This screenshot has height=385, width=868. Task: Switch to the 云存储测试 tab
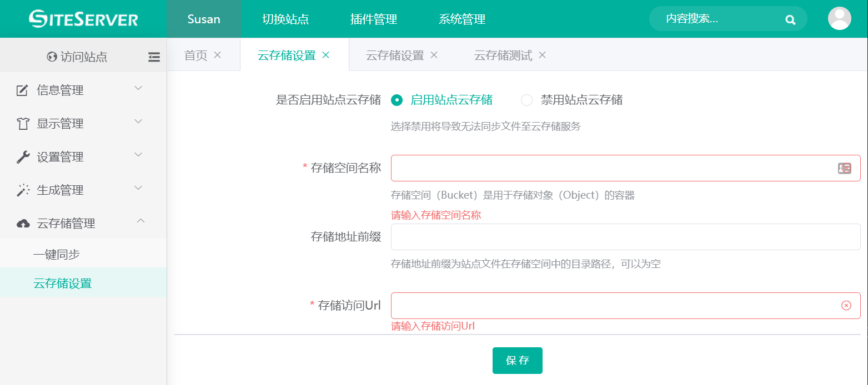[x=503, y=55]
